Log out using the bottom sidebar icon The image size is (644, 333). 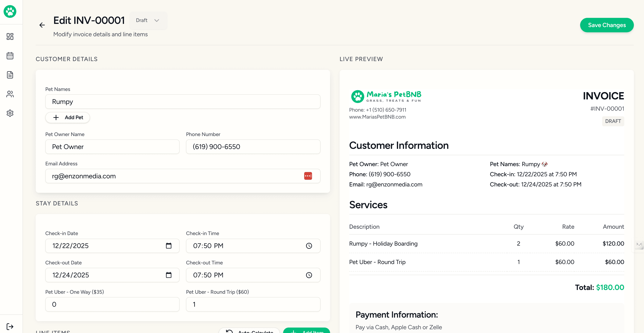[x=10, y=326]
